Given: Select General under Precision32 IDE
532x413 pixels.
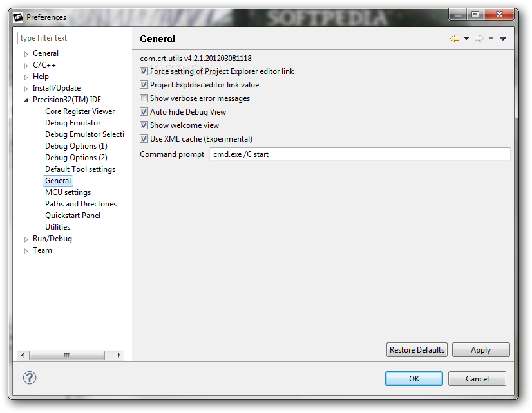Looking at the screenshot, I should 58,181.
